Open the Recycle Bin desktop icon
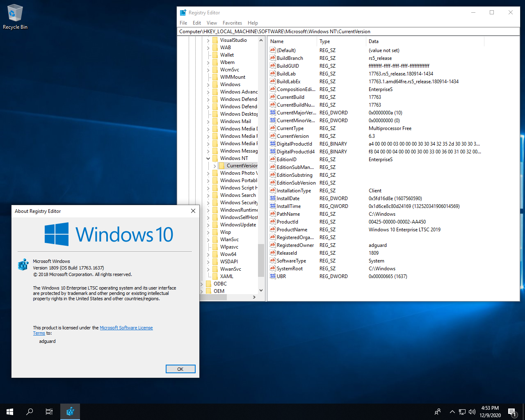 [15, 17]
